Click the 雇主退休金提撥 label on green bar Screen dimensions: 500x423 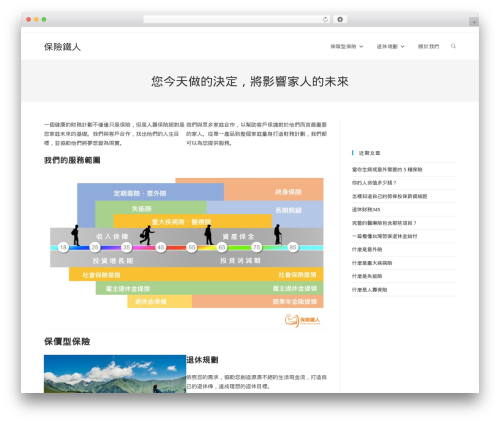(128, 289)
